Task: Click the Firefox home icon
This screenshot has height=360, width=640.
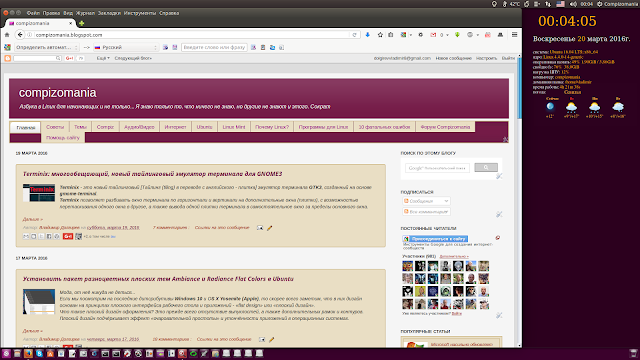Action: 7,35
